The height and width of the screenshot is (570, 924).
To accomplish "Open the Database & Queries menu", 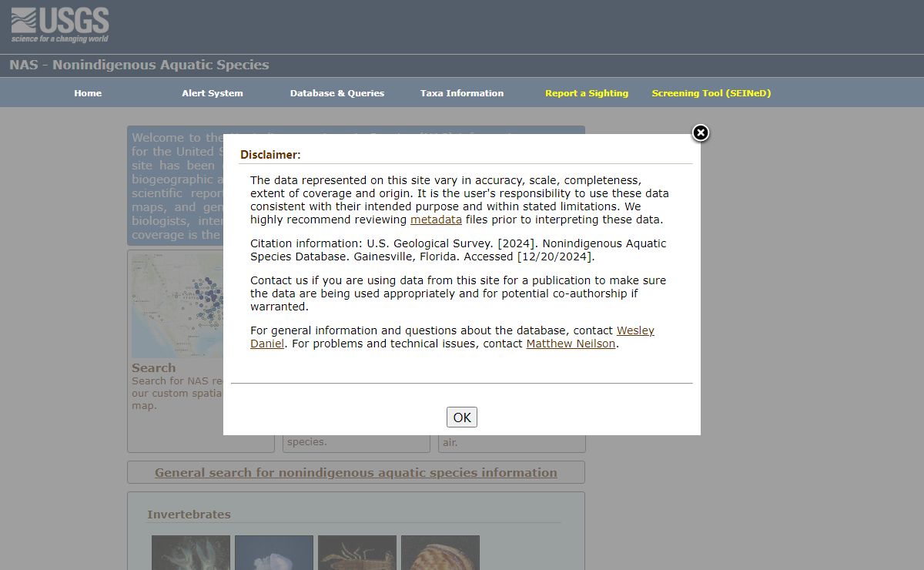I will tap(337, 93).
